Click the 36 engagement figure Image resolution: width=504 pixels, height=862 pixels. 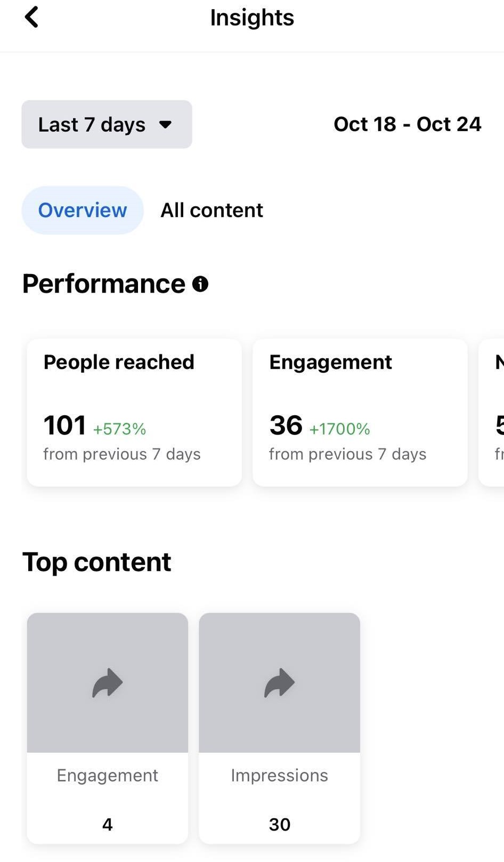[286, 425]
